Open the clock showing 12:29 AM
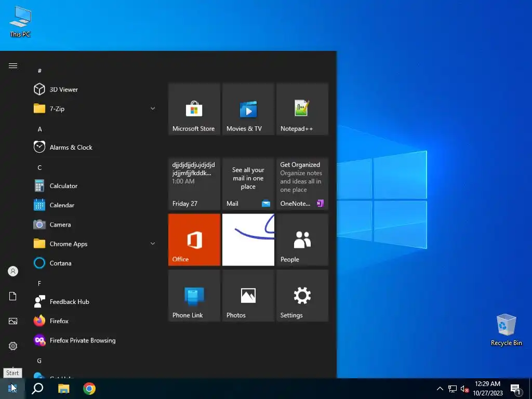This screenshot has width=532, height=399. click(x=488, y=389)
